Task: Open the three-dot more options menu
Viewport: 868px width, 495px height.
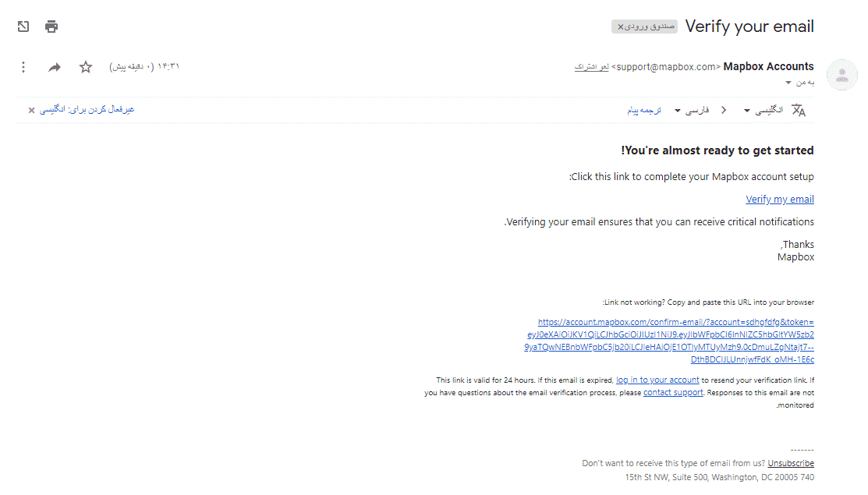Action: click(x=23, y=67)
